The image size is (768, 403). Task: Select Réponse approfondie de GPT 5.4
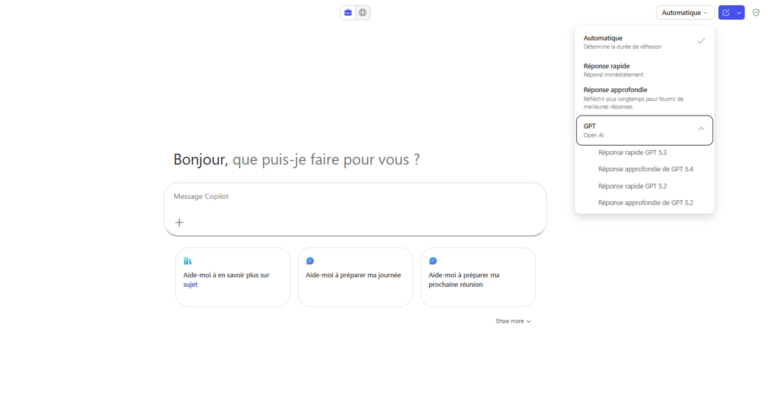pyautogui.click(x=645, y=169)
